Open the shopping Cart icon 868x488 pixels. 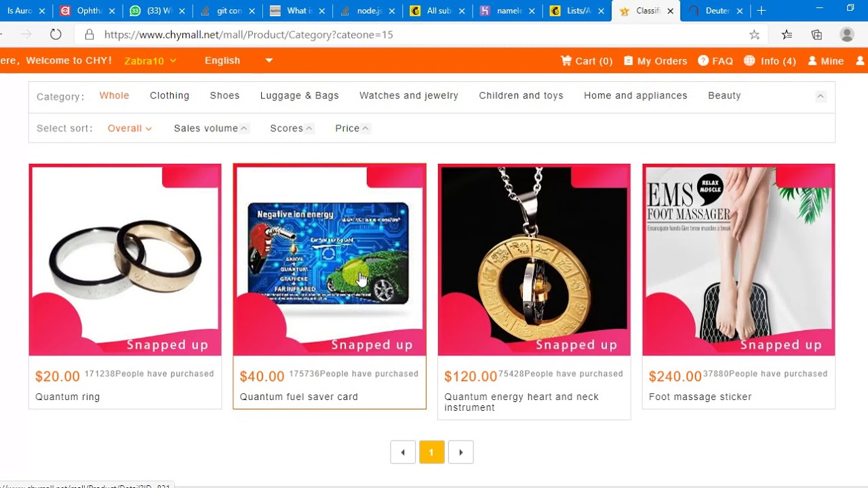click(x=566, y=60)
